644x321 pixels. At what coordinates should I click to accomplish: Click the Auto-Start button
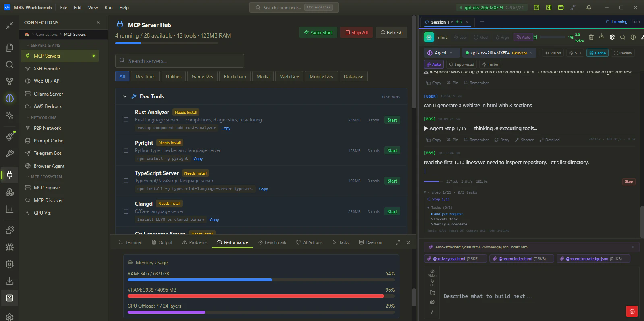(318, 33)
